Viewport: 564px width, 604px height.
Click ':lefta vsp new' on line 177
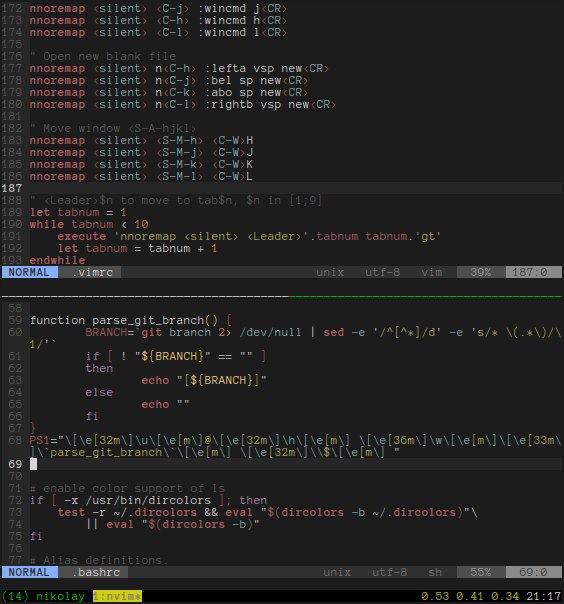click(253, 68)
